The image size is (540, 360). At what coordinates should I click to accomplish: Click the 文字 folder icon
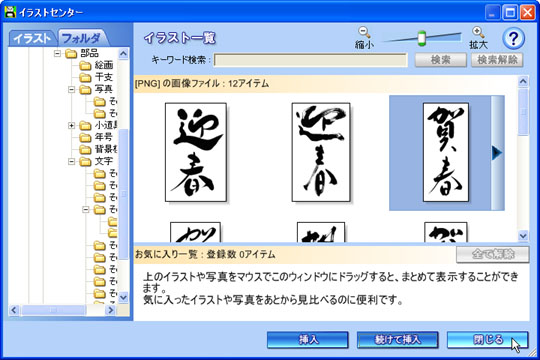point(85,162)
